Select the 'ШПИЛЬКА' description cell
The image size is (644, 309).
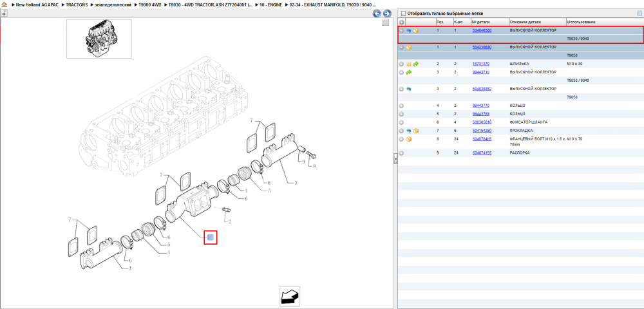click(519, 64)
